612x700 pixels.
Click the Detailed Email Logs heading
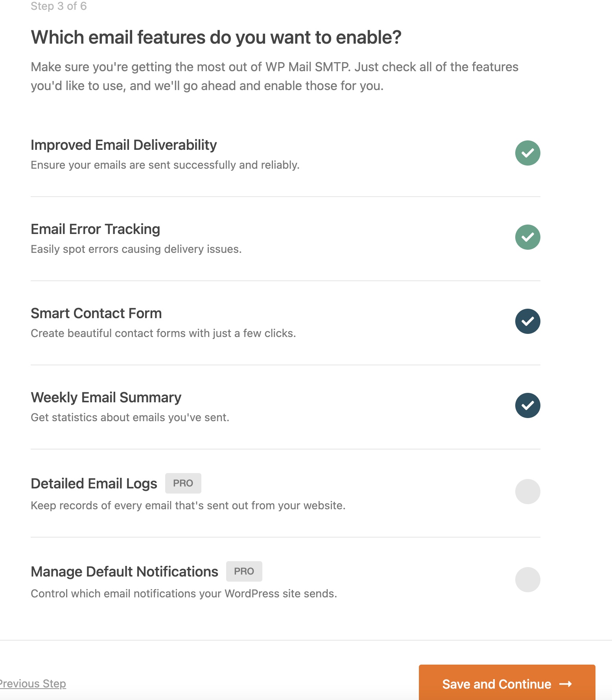click(94, 484)
